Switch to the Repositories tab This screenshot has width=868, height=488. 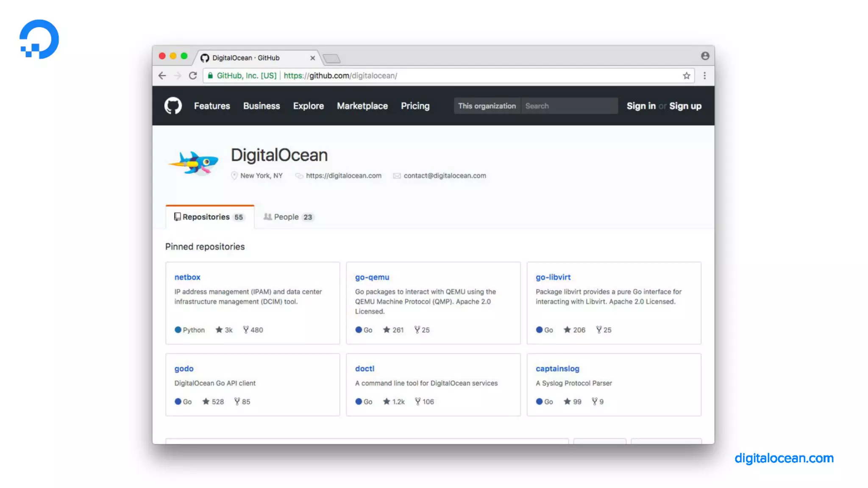[210, 217]
